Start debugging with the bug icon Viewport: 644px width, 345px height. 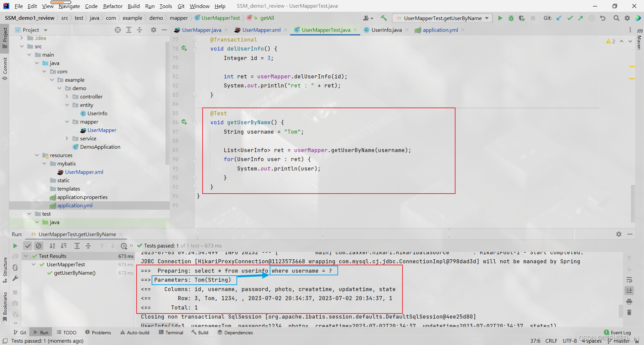pos(511,18)
